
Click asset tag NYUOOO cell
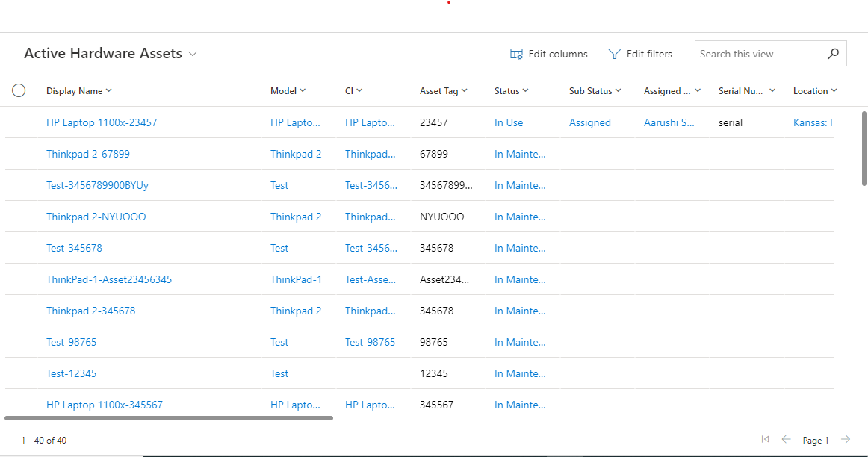pos(441,217)
